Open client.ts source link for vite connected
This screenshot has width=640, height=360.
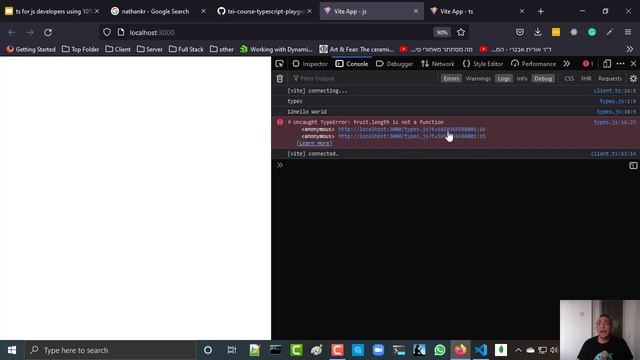point(613,154)
